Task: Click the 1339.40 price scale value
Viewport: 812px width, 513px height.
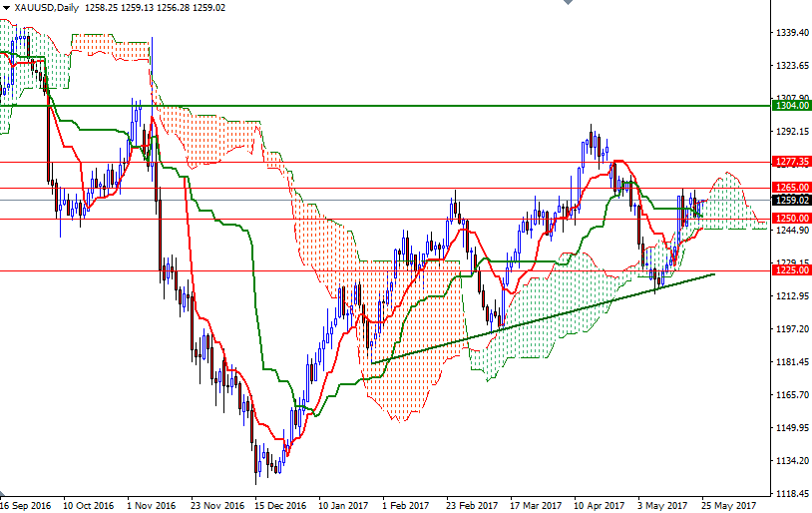Action: click(792, 33)
